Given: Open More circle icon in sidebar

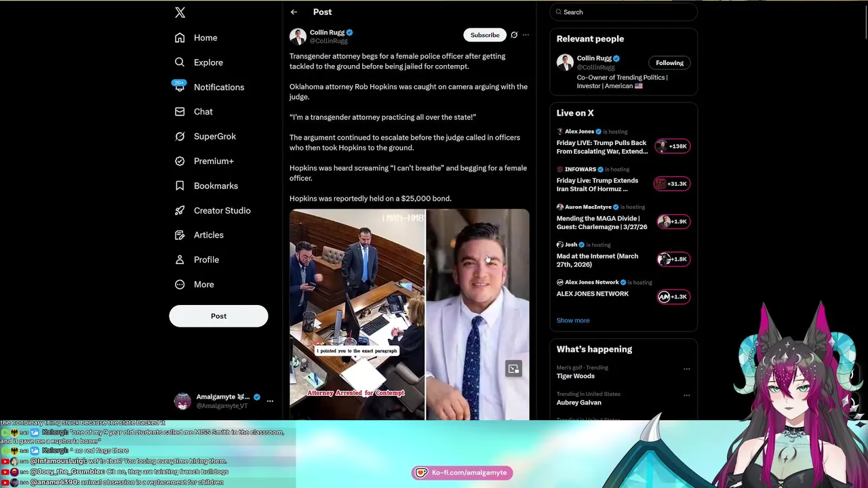Looking at the screenshot, I should point(180,285).
